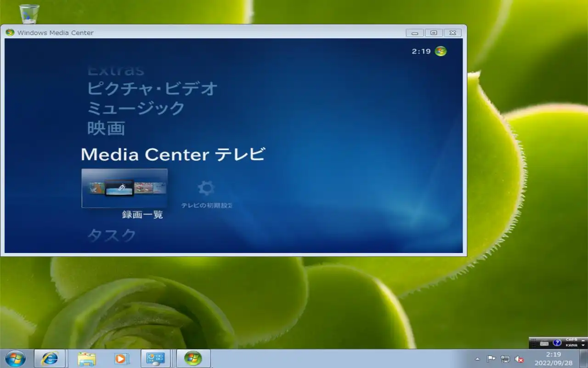
Task: Click the Show desktop button
Action: point(584,359)
